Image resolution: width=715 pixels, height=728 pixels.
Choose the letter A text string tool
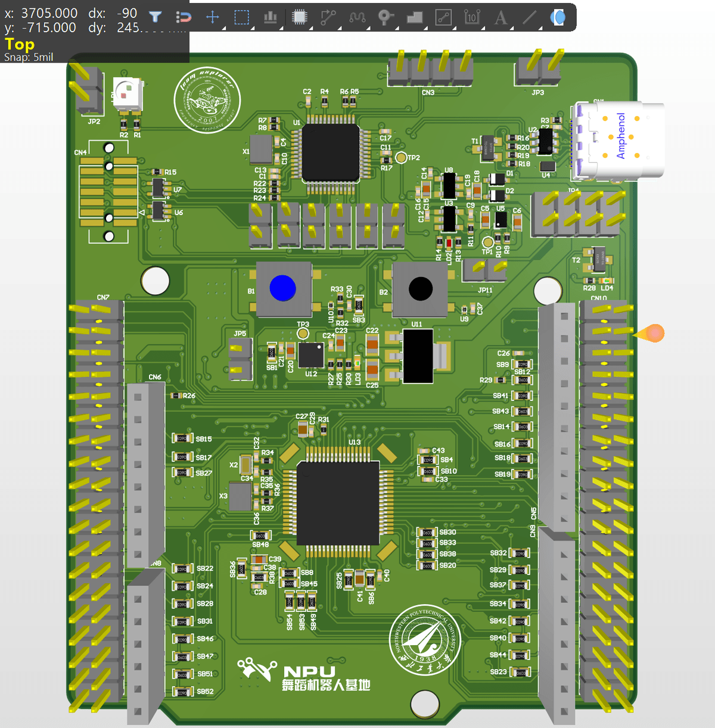click(500, 17)
